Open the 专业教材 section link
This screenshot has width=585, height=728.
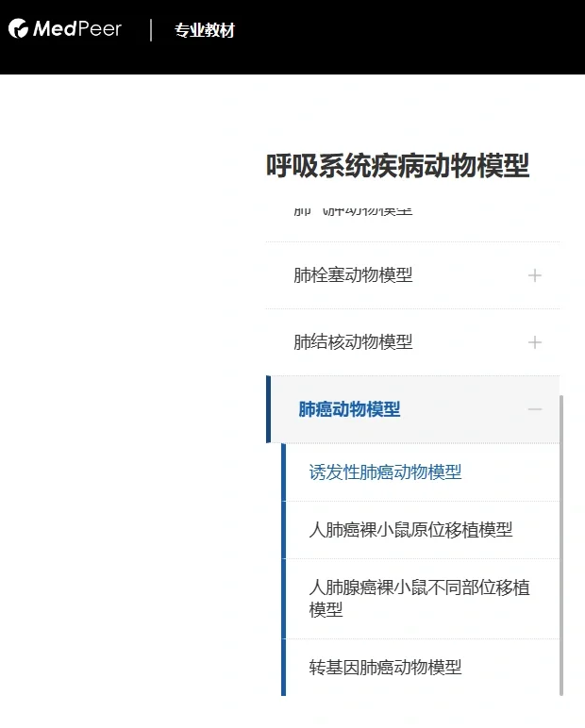pos(205,30)
